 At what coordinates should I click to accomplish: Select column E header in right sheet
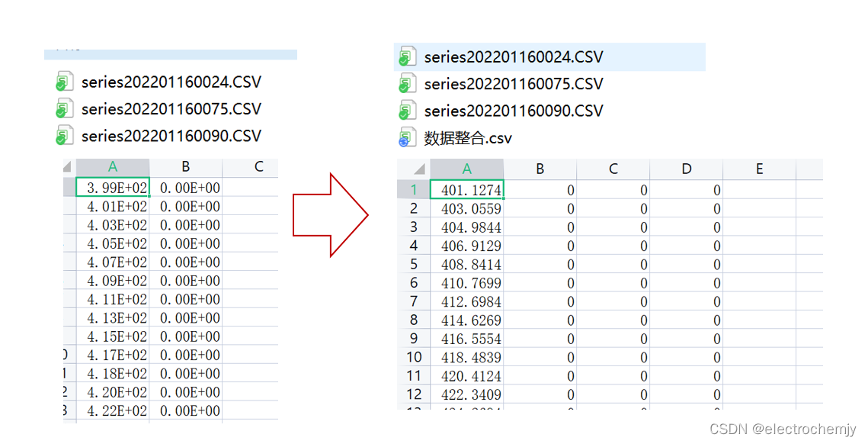759,169
